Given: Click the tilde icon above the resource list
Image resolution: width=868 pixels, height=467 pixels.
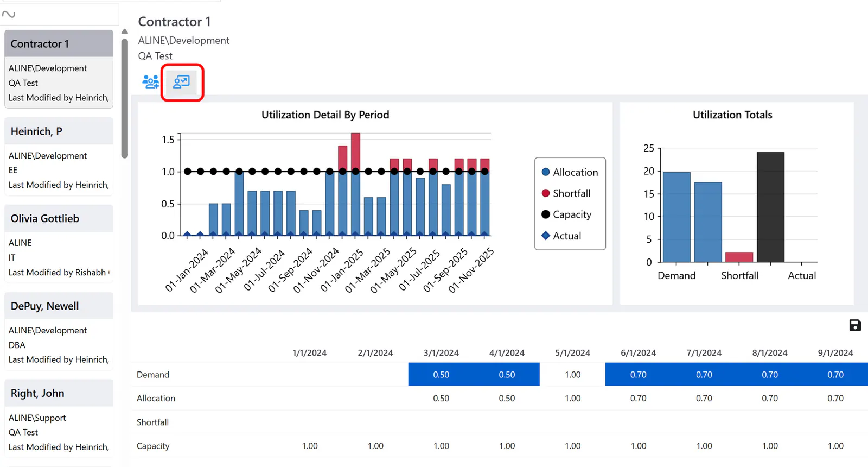Looking at the screenshot, I should pos(9,14).
